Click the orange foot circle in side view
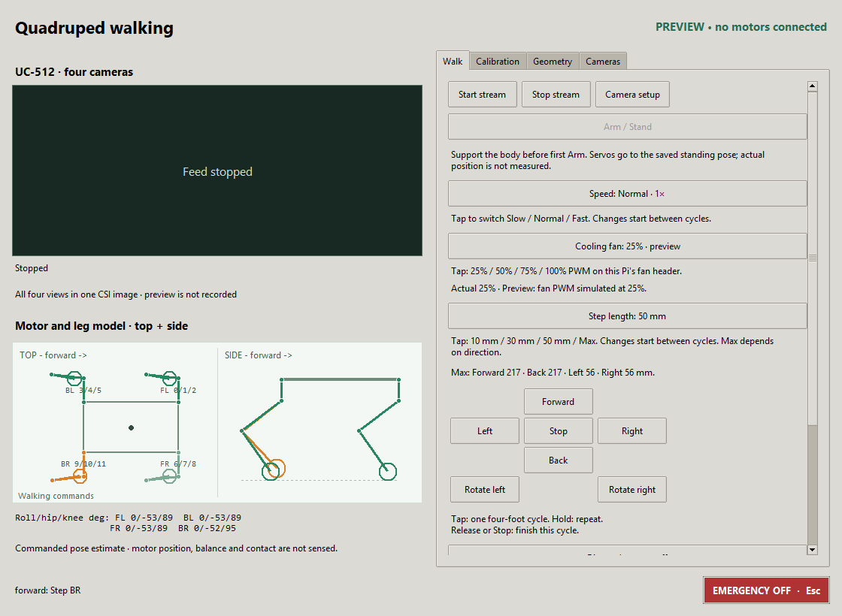This screenshot has height=616, width=842. tap(276, 468)
